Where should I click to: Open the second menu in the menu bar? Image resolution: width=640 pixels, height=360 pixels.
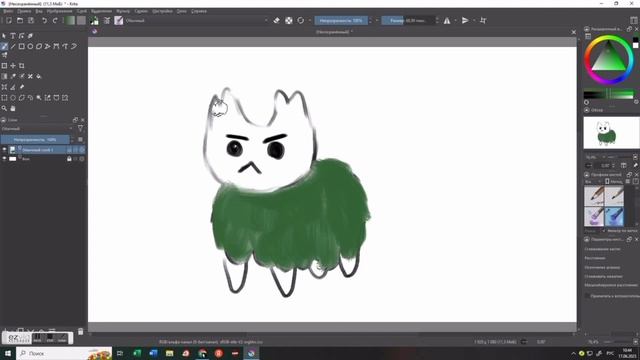[24, 11]
